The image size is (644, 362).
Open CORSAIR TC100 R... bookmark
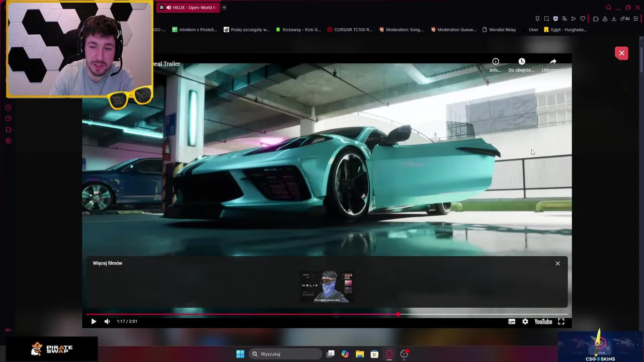click(x=350, y=30)
